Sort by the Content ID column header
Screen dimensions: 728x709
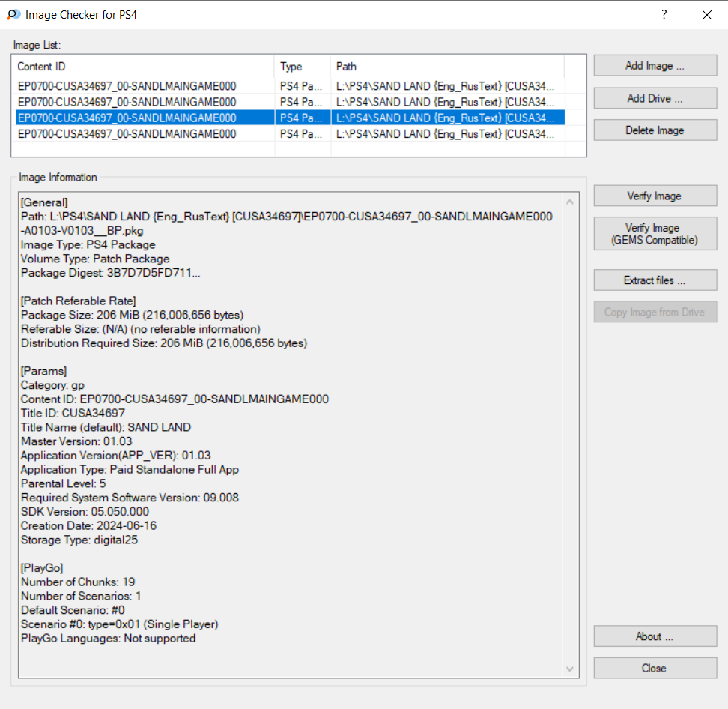click(142, 67)
